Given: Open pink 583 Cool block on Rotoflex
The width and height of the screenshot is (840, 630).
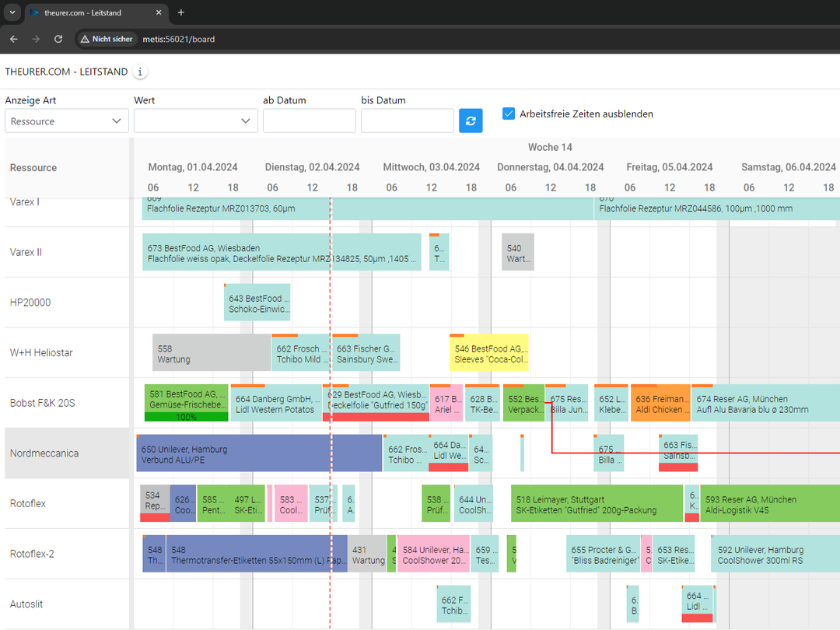Looking at the screenshot, I should 290,503.
